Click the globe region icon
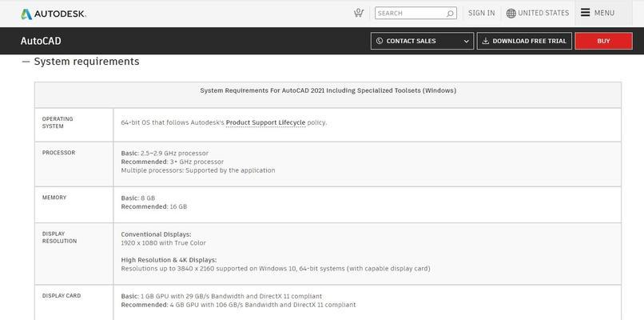This screenshot has width=644, height=320. [511, 13]
